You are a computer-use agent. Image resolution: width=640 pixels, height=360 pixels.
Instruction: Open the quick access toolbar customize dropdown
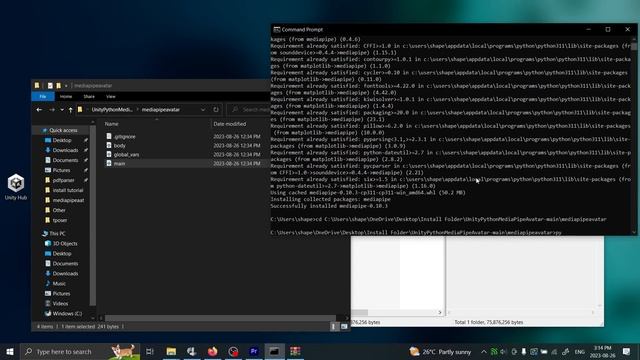click(x=66, y=86)
